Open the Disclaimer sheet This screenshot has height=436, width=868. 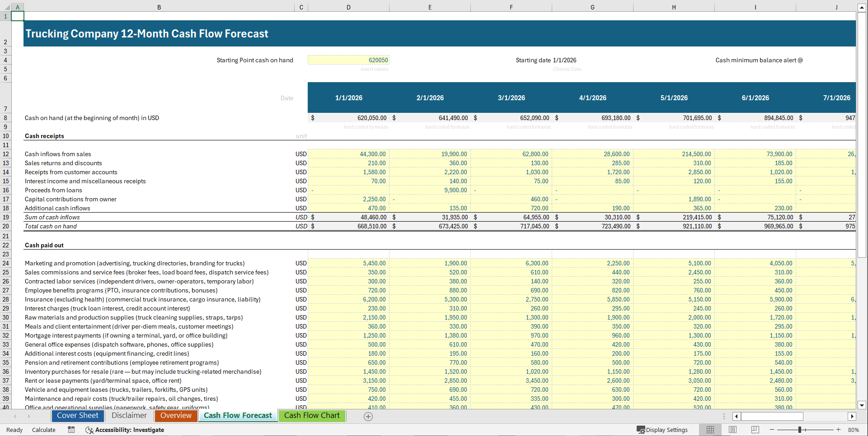pyautogui.click(x=129, y=416)
